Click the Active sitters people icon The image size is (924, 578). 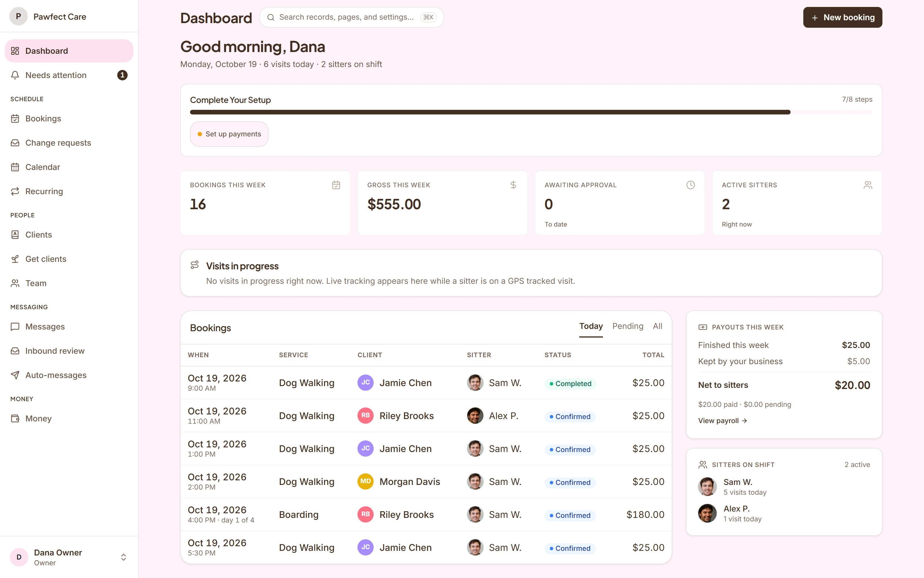click(x=868, y=185)
